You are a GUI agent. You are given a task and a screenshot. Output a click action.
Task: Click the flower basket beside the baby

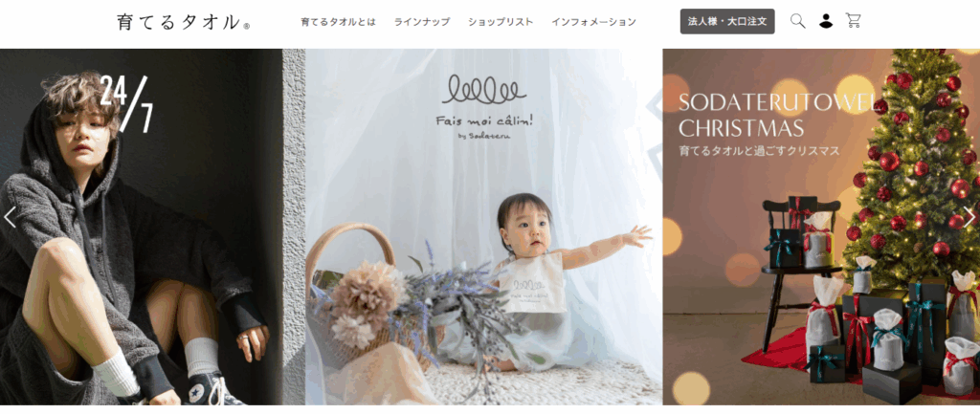(x=360, y=294)
